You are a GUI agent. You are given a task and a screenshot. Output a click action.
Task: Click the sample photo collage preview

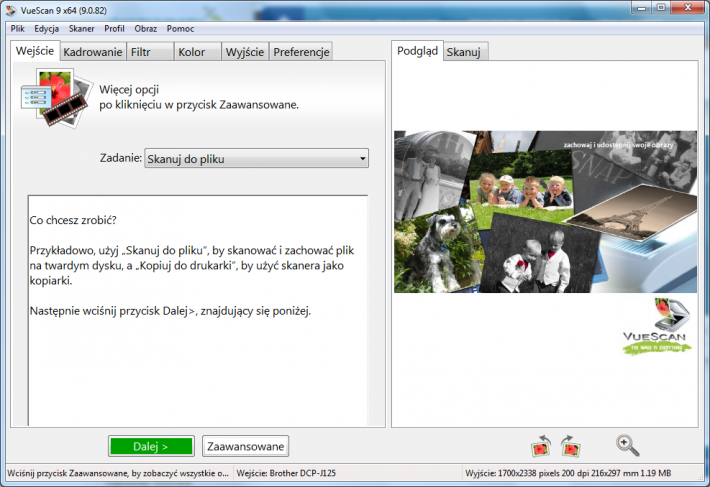point(545,212)
